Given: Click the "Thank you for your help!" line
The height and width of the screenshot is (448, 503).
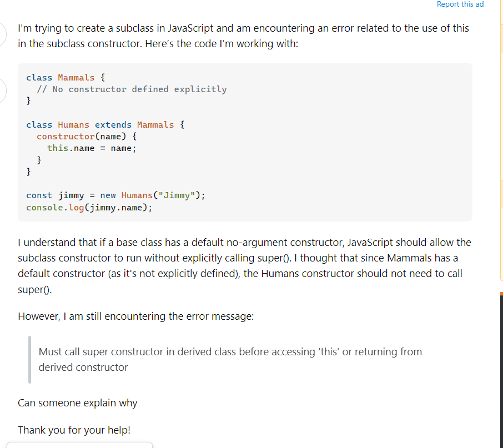Looking at the screenshot, I should pyautogui.click(x=74, y=430).
